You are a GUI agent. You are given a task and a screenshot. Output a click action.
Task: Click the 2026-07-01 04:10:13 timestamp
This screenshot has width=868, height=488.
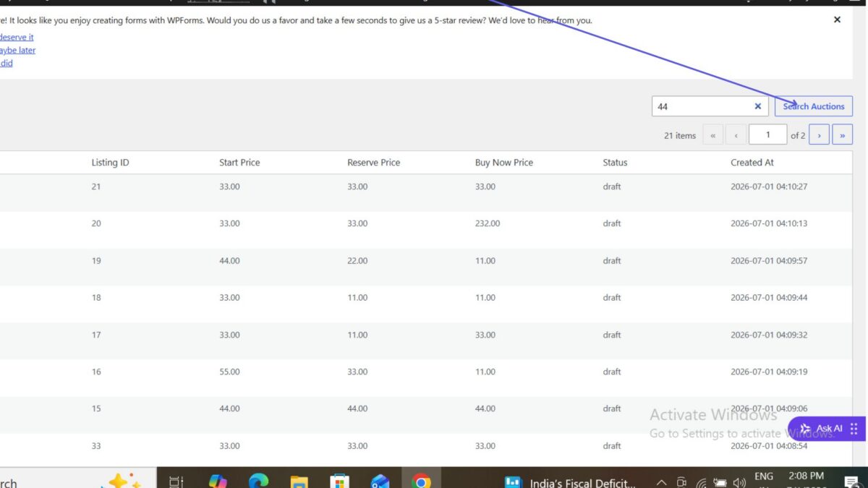click(769, 223)
